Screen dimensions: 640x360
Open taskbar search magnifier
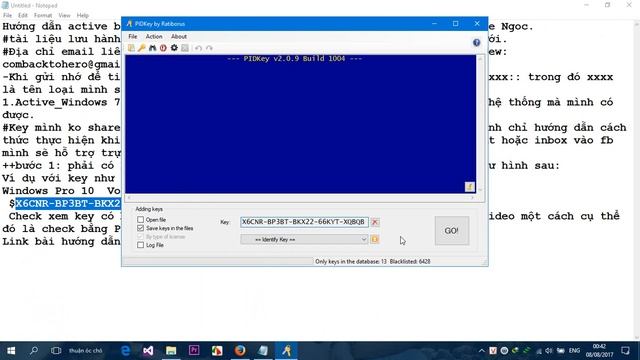click(x=34, y=351)
